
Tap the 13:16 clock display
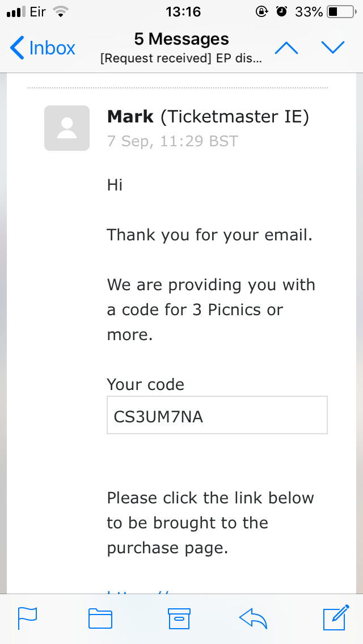183,10
